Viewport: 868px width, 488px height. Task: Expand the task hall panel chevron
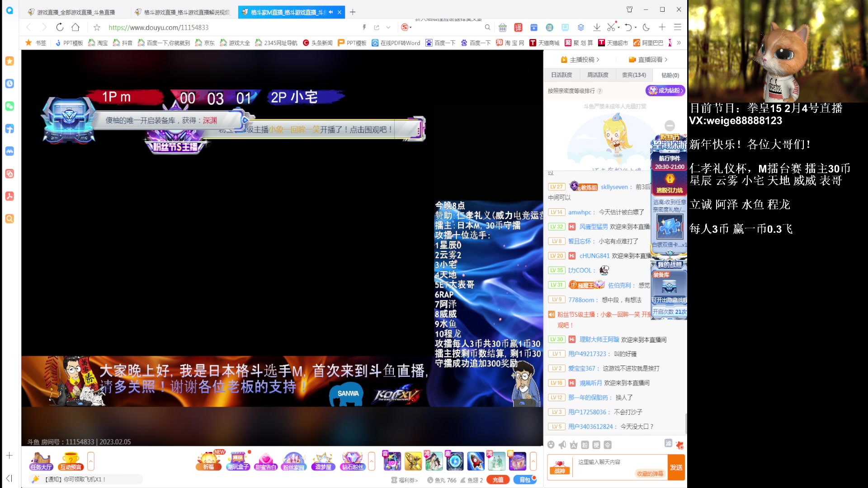coord(91,461)
